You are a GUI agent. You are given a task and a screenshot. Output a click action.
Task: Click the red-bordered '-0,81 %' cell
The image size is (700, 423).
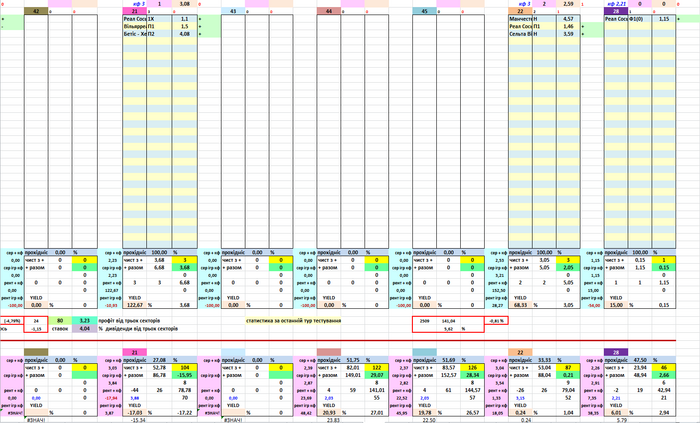496,321
